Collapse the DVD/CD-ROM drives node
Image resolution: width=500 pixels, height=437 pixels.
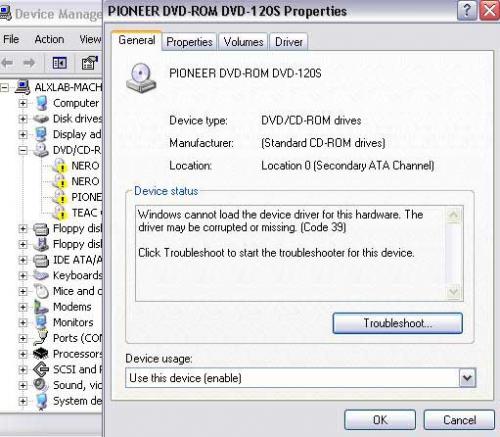pyautogui.click(x=23, y=150)
